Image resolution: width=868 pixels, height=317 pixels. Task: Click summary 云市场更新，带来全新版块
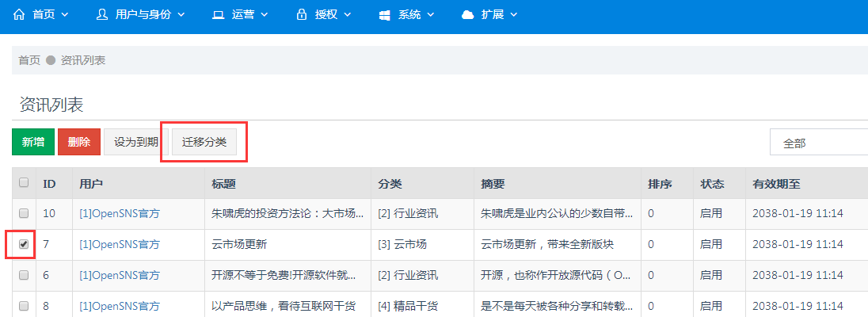[x=547, y=244]
